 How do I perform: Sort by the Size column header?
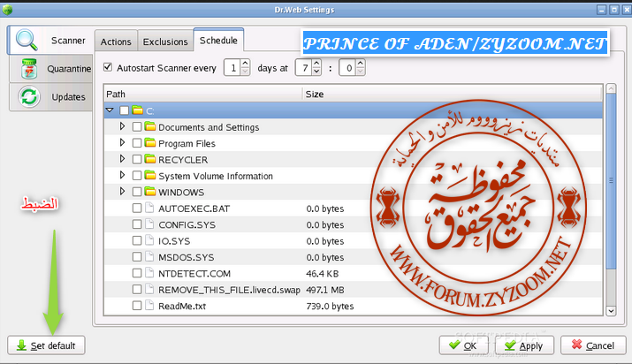pos(452,94)
